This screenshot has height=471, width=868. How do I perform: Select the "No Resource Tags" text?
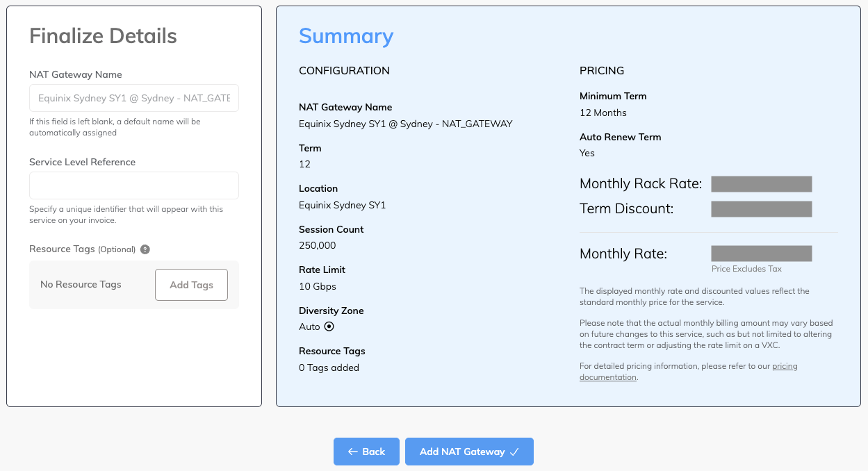click(81, 285)
